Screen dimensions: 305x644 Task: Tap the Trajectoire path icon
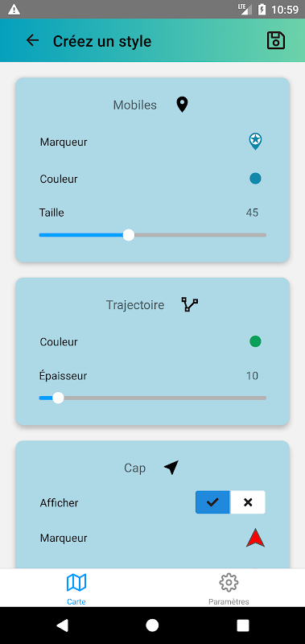tap(190, 305)
